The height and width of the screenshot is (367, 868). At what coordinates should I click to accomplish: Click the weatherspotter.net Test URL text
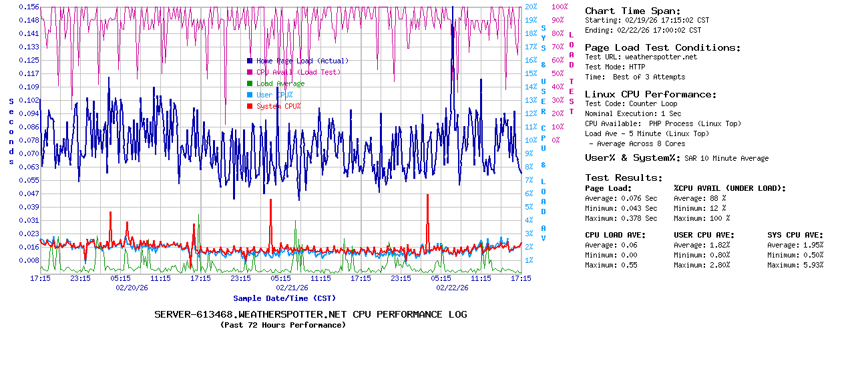pos(660,57)
